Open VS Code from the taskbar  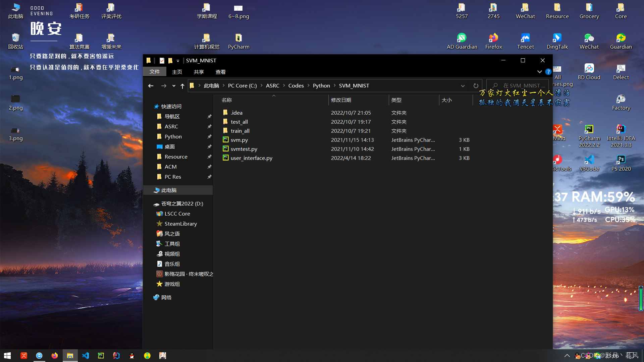point(85,356)
